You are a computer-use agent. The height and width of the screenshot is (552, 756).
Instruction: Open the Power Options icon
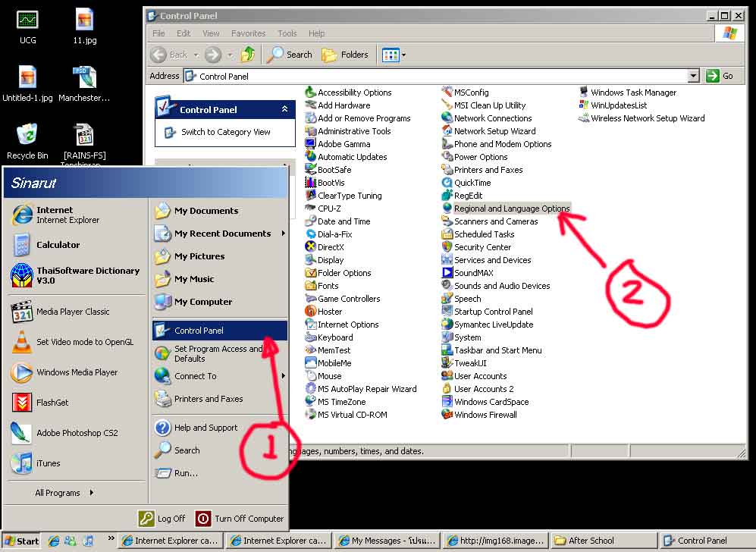point(475,157)
